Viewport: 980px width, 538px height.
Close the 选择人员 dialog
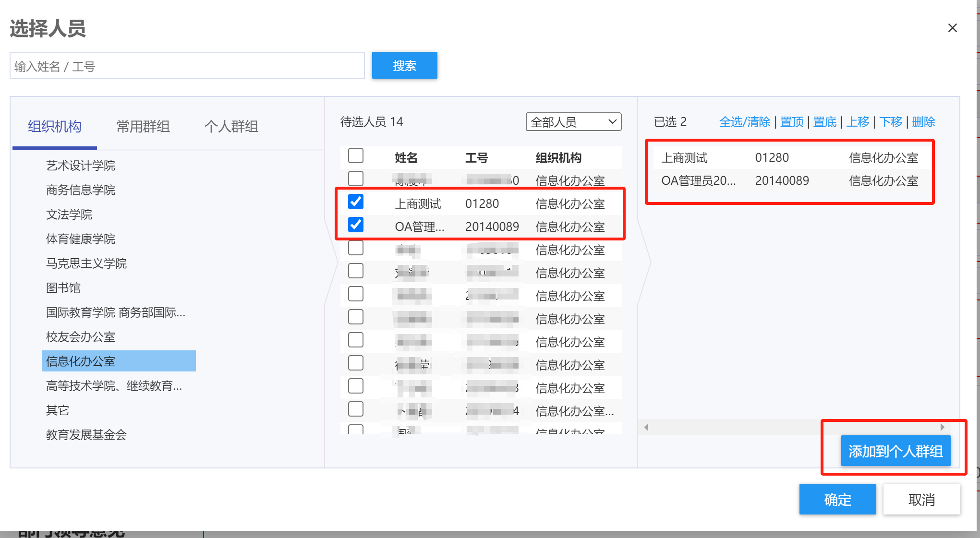click(952, 28)
